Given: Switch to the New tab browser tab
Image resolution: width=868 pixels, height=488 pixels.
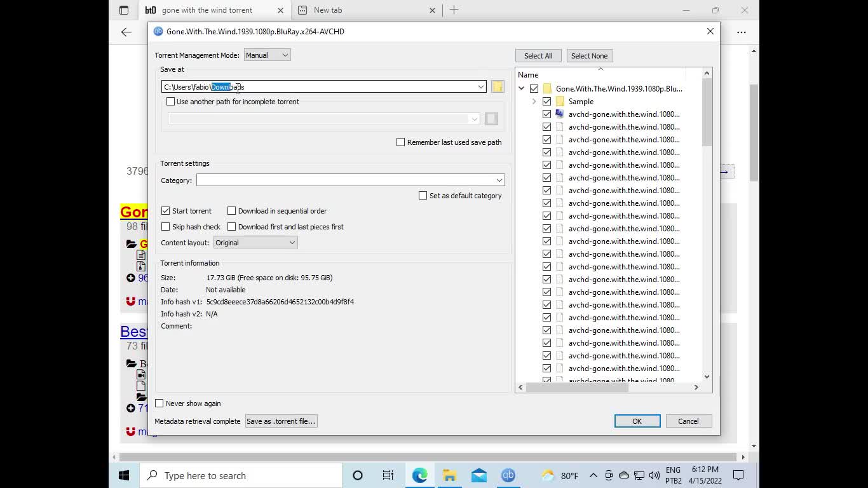Looking at the screenshot, I should pyautogui.click(x=365, y=10).
